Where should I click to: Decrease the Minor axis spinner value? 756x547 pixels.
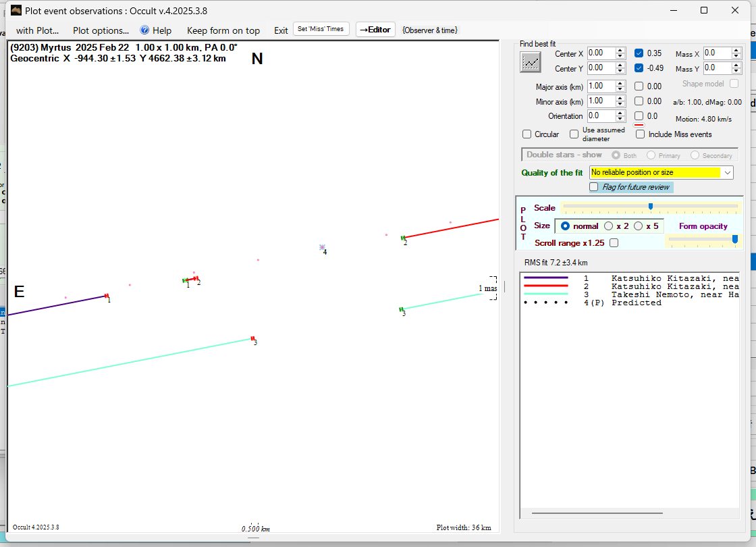pos(620,104)
